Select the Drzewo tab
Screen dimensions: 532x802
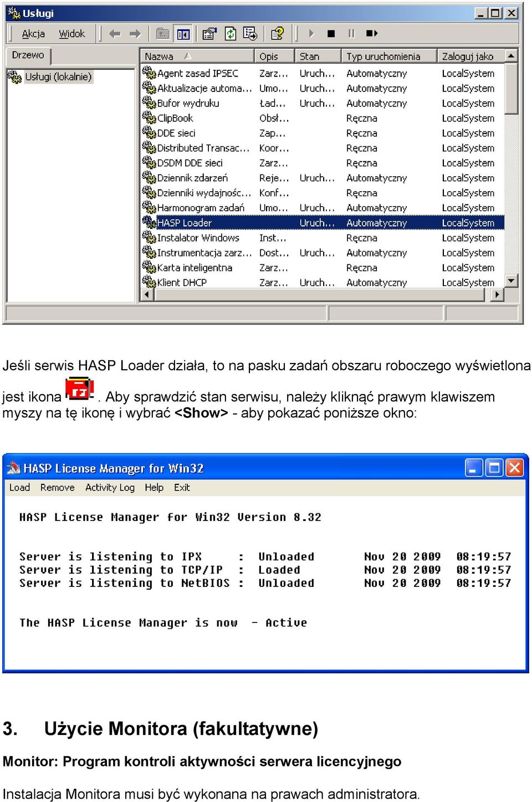pyautogui.click(x=28, y=55)
